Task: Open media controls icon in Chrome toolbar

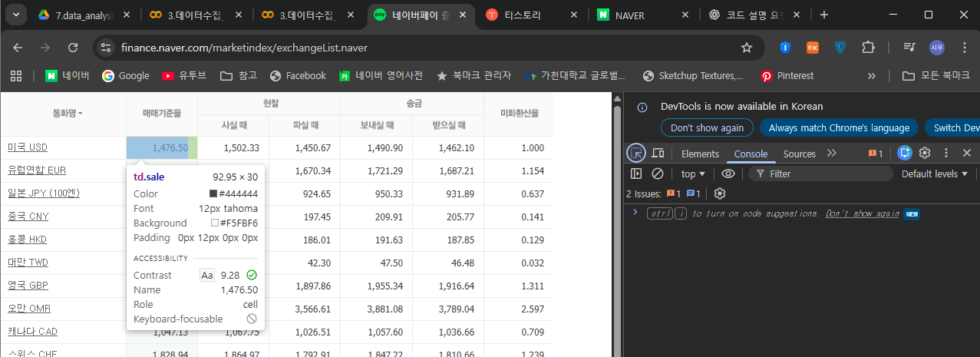Action: click(x=909, y=48)
